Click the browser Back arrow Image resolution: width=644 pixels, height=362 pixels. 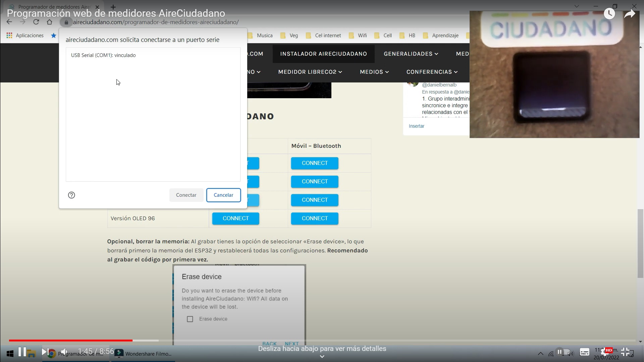click(x=9, y=22)
